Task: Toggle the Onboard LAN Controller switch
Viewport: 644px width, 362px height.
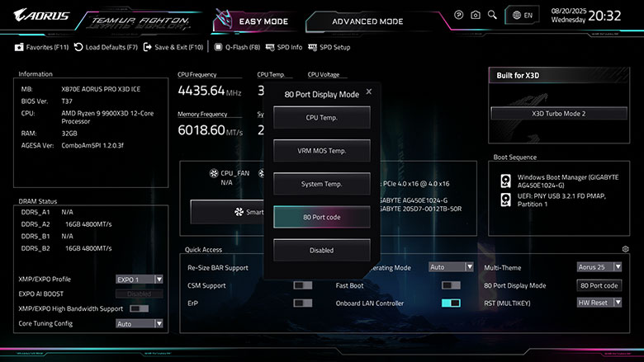Action: [451, 303]
